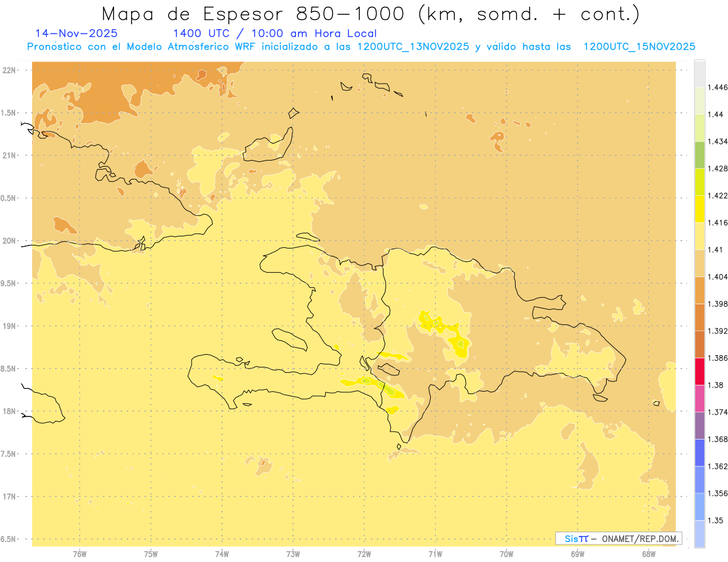The height and width of the screenshot is (562, 728).
Task: Click the "76W" longitude axis label
Action: coord(79,554)
